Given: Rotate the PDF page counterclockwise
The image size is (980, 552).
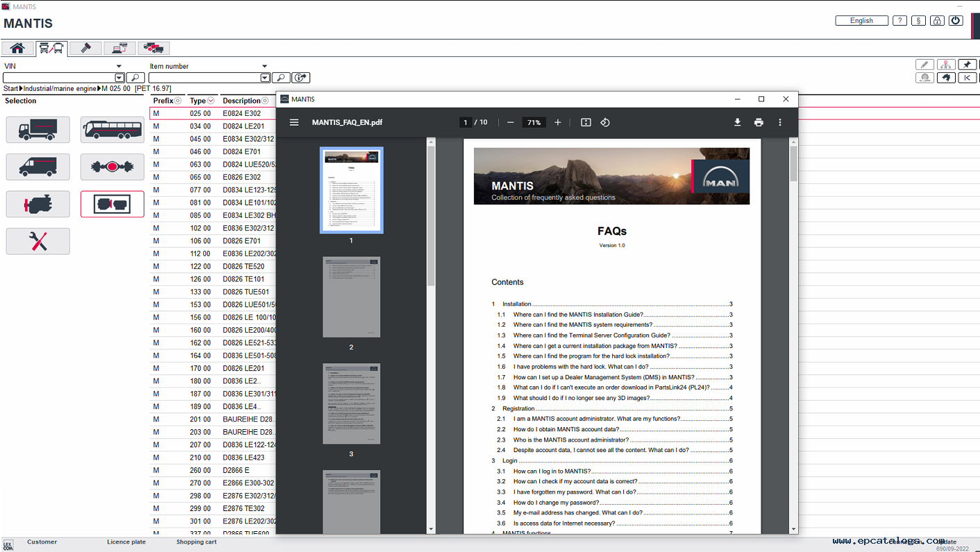Looking at the screenshot, I should [x=605, y=123].
